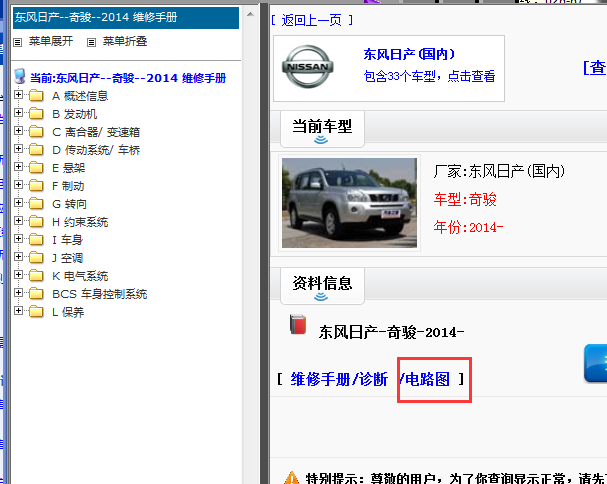Image resolution: width=607 pixels, height=484 pixels.
Task: Click the folder icon next to B 发动机
Action: click(36, 113)
